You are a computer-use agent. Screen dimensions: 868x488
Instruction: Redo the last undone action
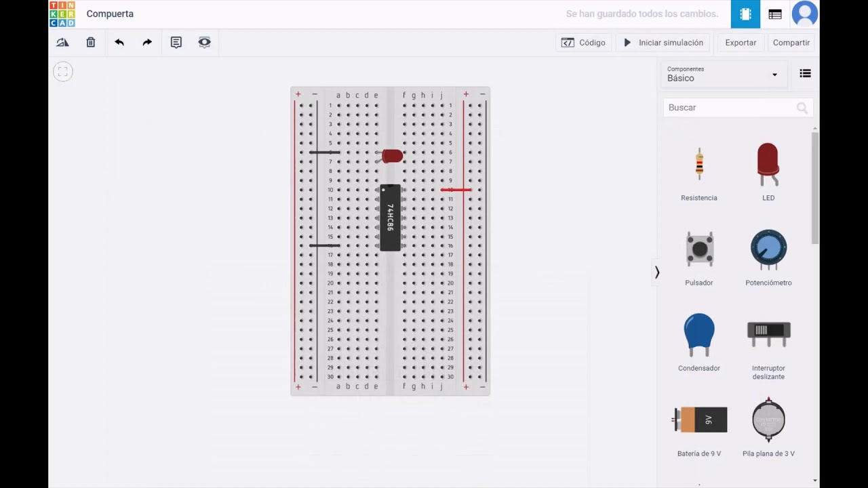[147, 42]
